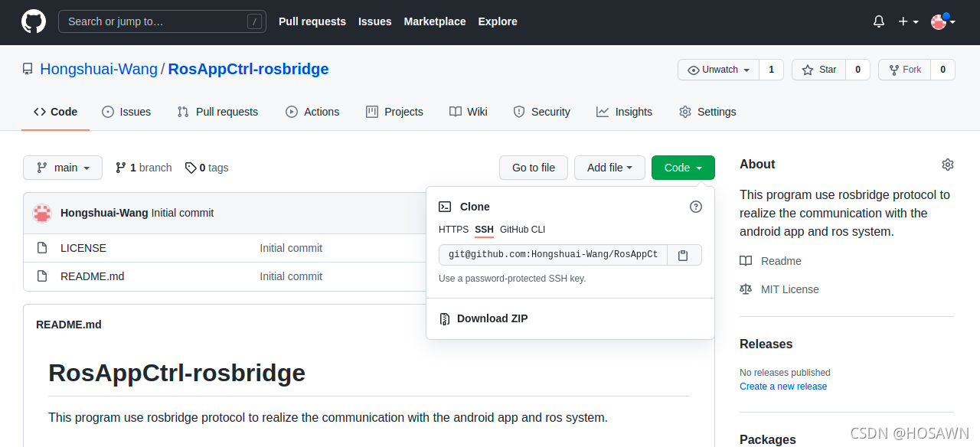980x447 pixels.
Task: Open the LICENSE file
Action: tap(83, 248)
